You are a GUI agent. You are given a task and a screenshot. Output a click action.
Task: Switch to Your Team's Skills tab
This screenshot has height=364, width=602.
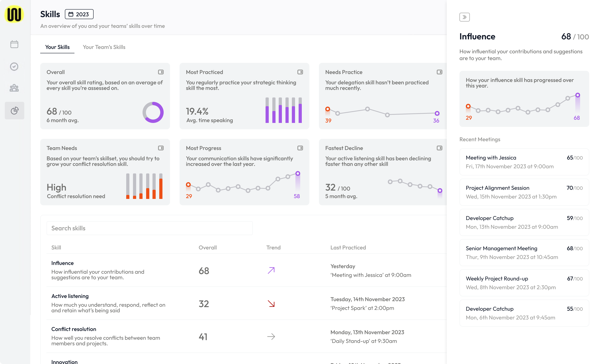tap(104, 47)
